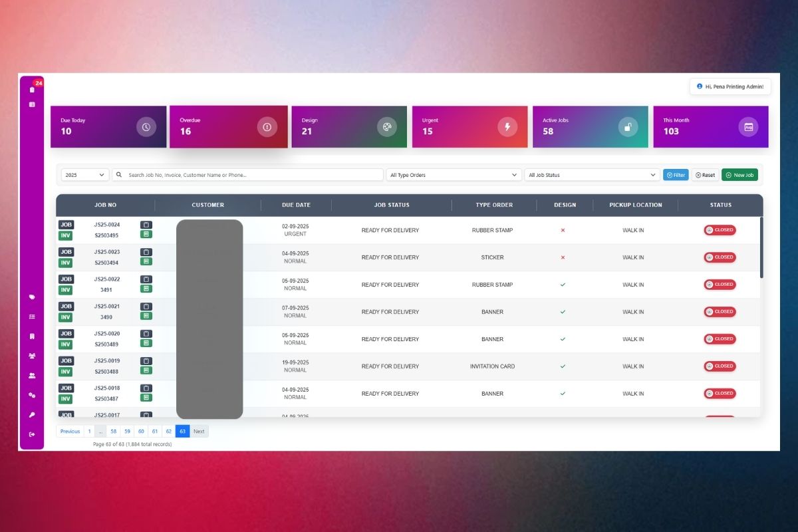Screen dimensions: 798x532
Task: Open the building icon in sidebar
Action: tap(32, 336)
